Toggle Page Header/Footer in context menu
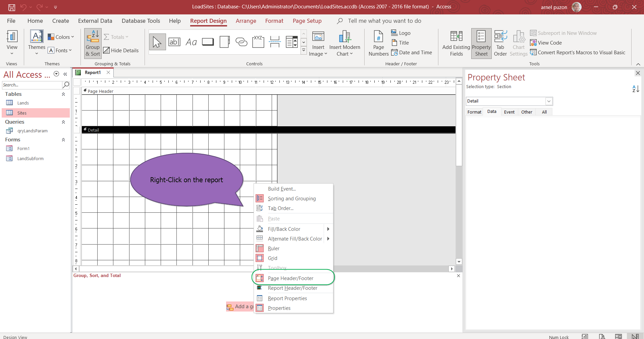Viewport: 644px width, 339px height. pos(290,278)
